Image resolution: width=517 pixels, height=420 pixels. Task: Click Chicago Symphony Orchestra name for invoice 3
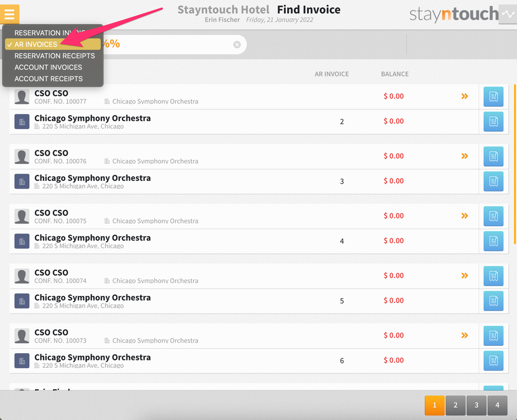[x=93, y=178]
